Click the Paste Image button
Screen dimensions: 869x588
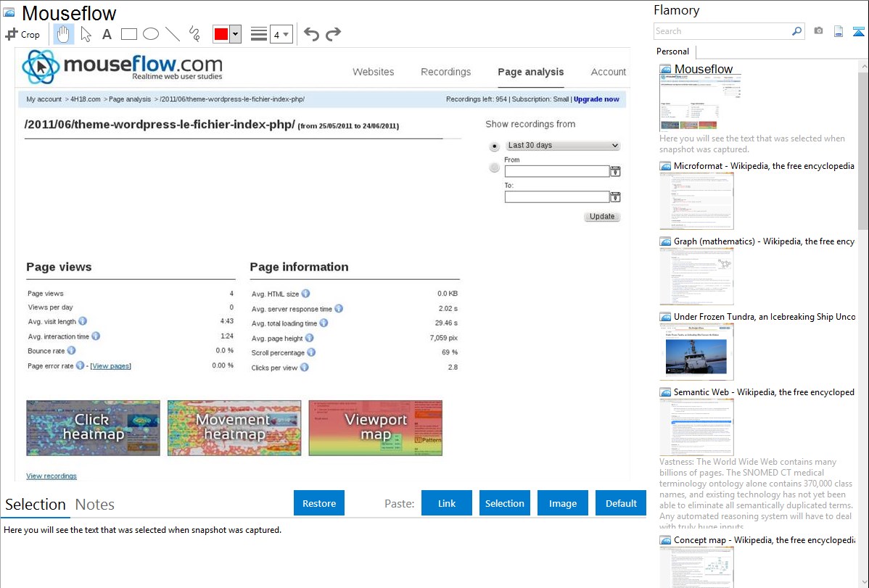point(563,503)
